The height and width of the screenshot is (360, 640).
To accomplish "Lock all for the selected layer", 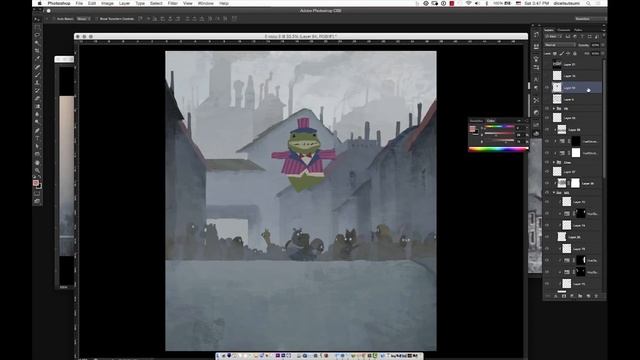I will (x=575, y=53).
